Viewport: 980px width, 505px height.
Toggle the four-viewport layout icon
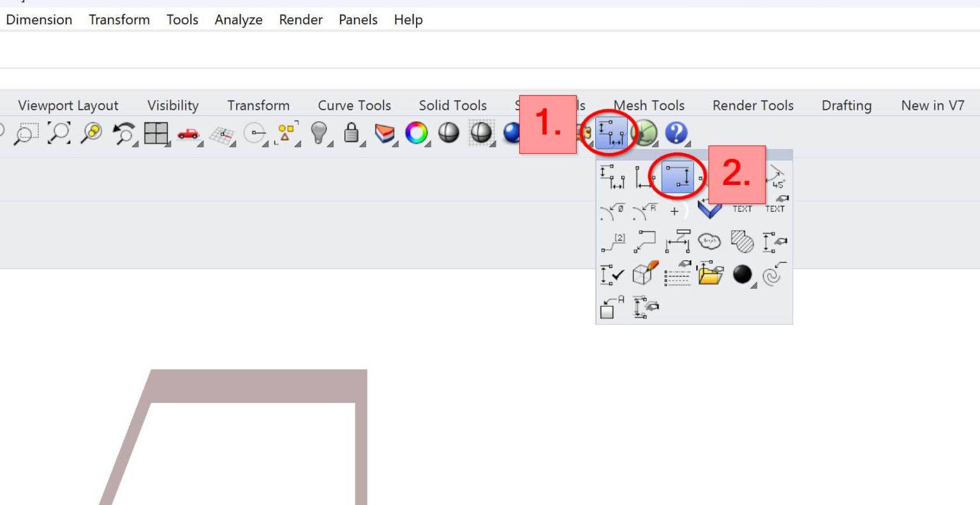click(x=156, y=133)
